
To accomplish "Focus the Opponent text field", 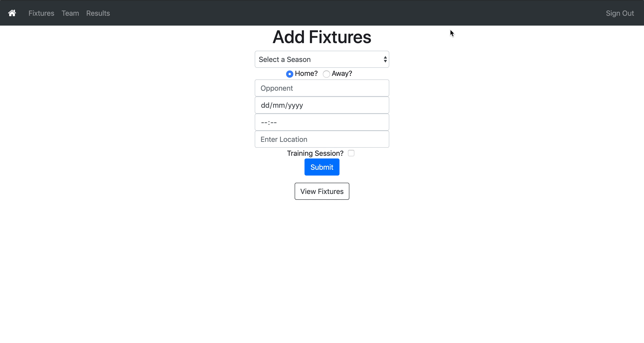I will (x=322, y=88).
